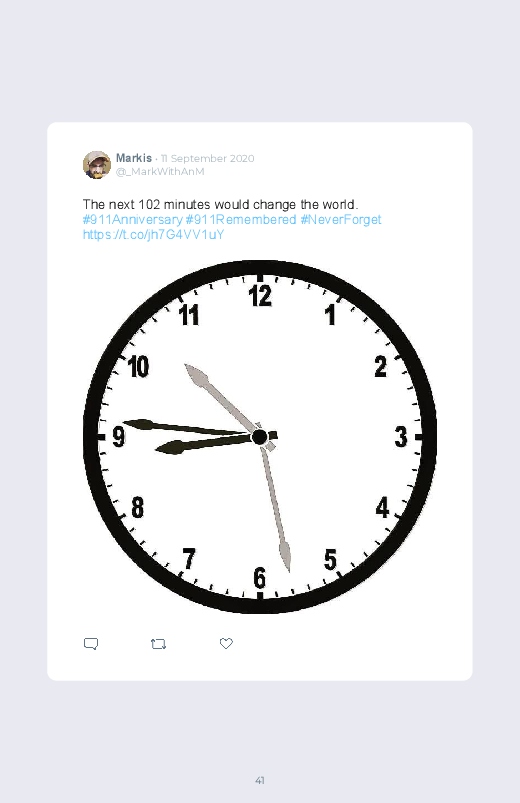Click the number 5 on clock

click(330, 560)
